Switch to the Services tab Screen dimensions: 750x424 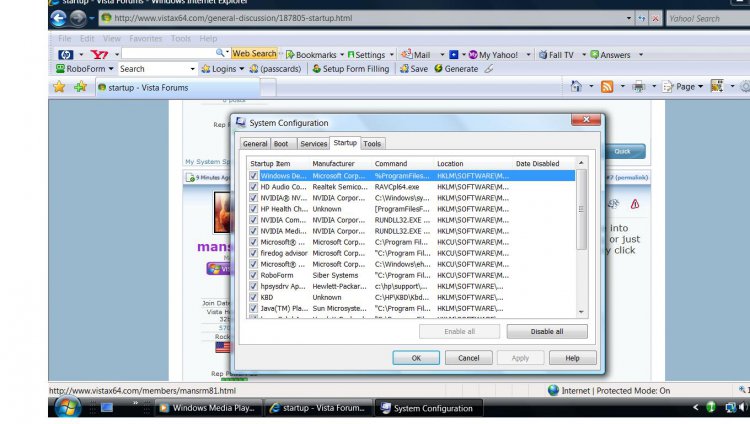pos(313,144)
